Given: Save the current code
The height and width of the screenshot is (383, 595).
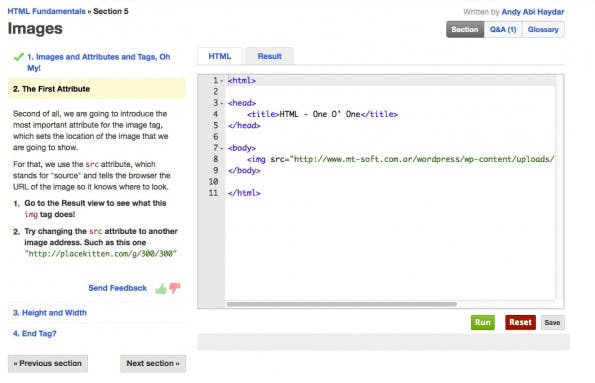Looking at the screenshot, I should point(552,323).
